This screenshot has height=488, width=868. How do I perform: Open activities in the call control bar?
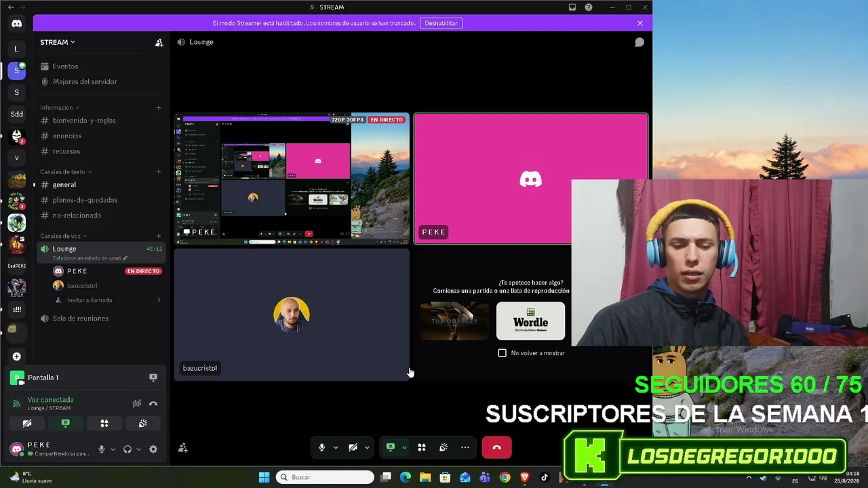(422, 447)
